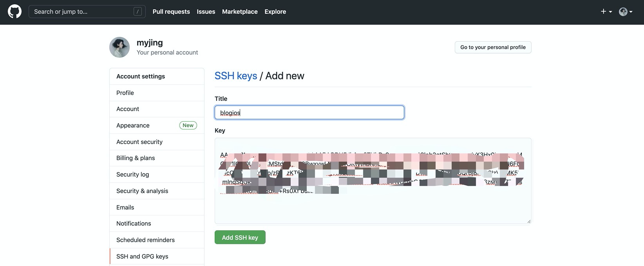Screen dimensions: 644x266
Task: Click the Your personal account text
Action: (167, 53)
